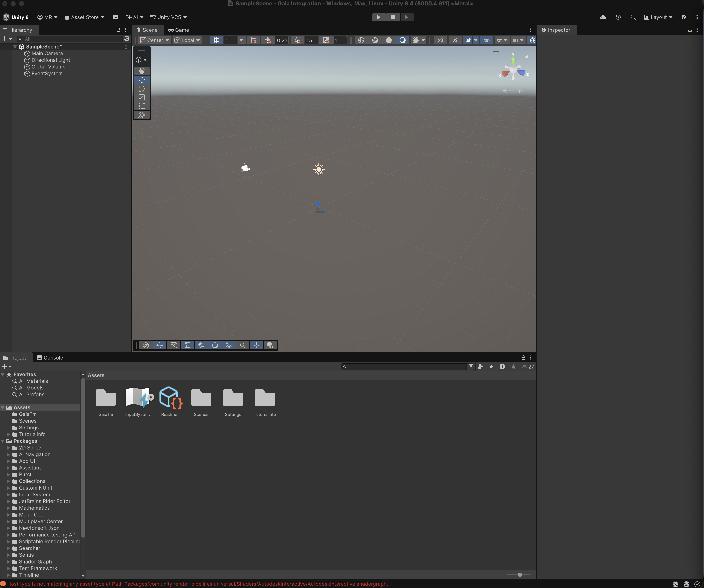Screen dimensions: 704x588
Task: Click the scale snap icon
Action: coord(326,40)
